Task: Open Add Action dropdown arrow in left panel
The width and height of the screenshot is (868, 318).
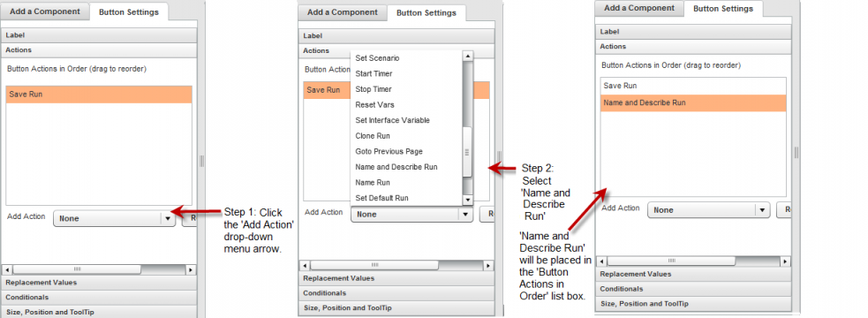Action: 169,218
